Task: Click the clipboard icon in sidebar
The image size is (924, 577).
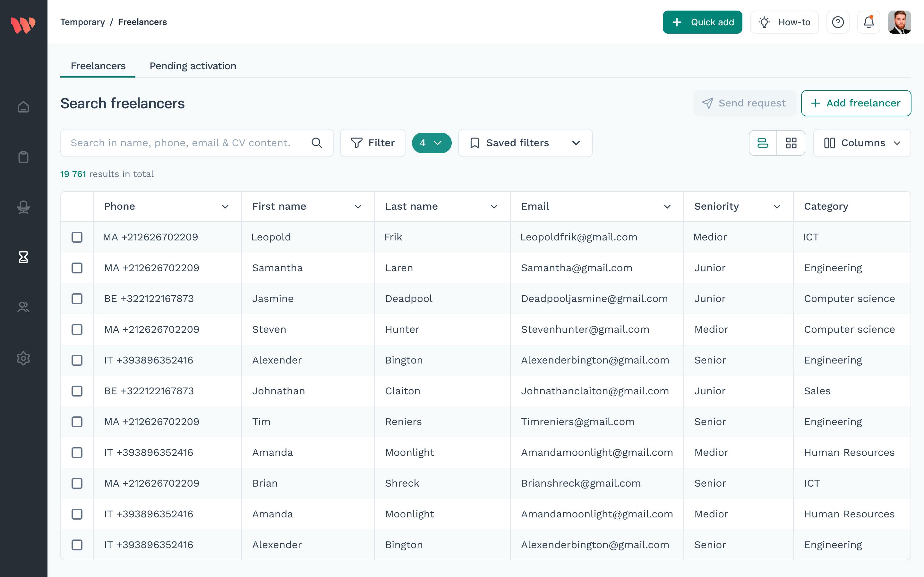Action: pos(23,157)
